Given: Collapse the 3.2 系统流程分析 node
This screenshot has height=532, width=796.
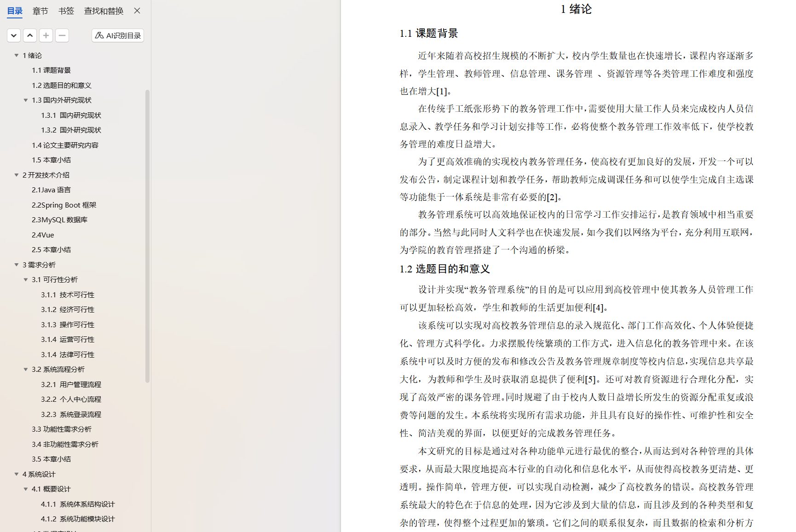Looking at the screenshot, I should coord(26,369).
